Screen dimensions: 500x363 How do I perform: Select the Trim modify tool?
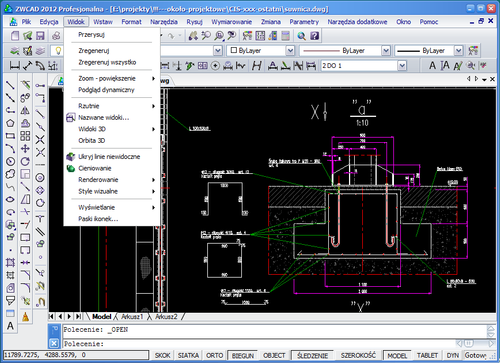pos(25,212)
